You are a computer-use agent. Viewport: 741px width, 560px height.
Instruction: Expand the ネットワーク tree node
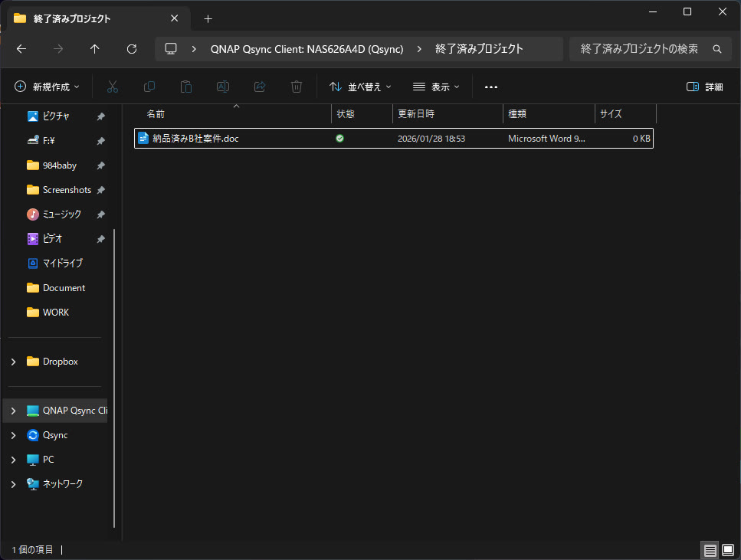13,484
